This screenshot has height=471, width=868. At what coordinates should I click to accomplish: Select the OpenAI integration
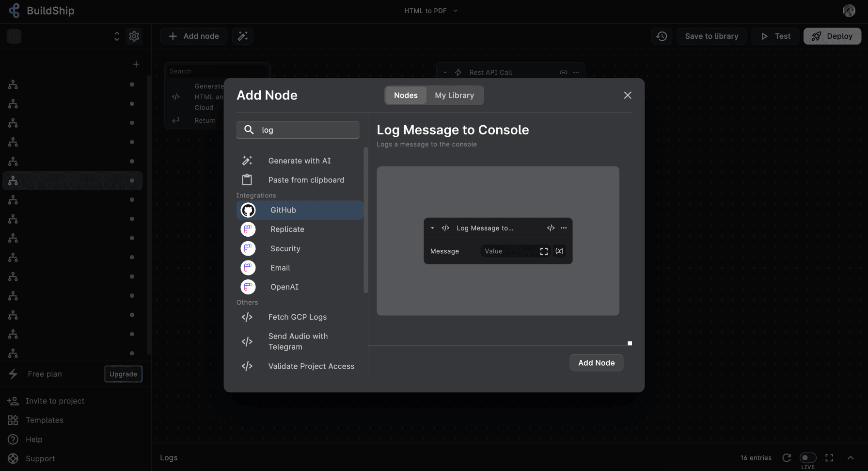coord(284,287)
